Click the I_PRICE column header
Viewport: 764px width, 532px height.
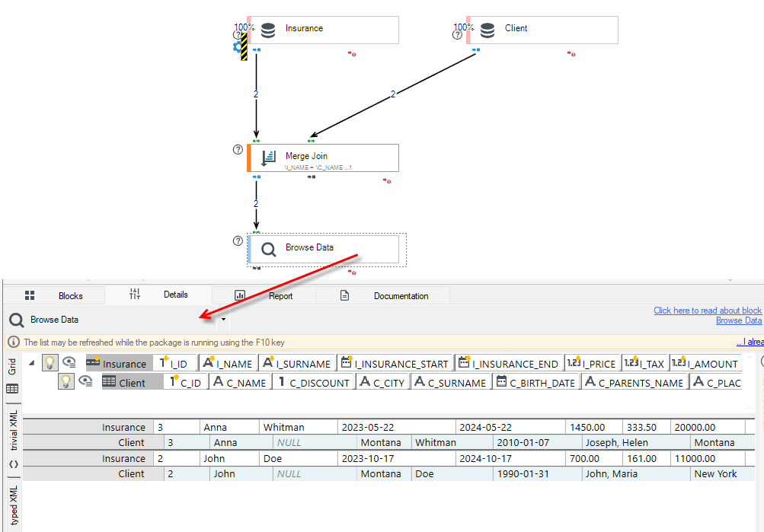point(593,363)
